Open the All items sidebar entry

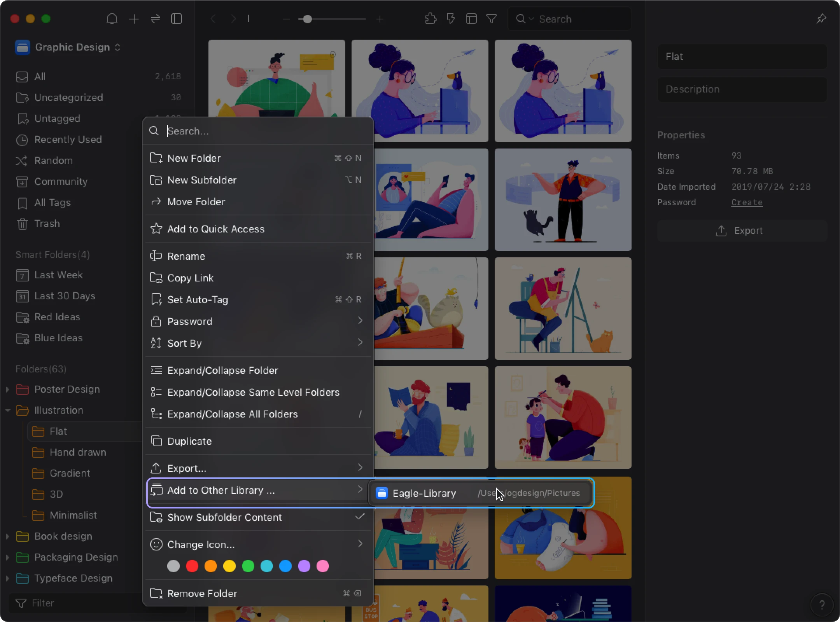pos(98,77)
